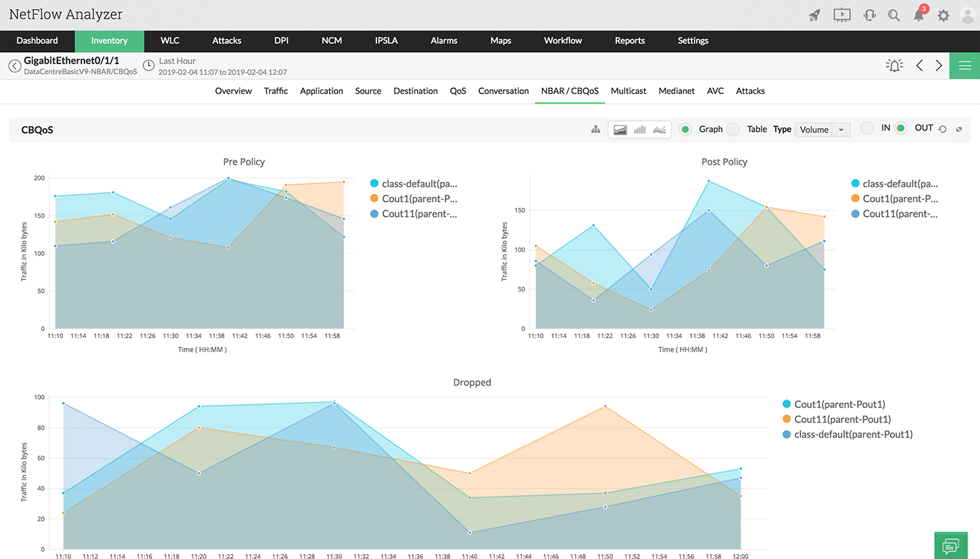Open the green hamburger menu

[964, 66]
